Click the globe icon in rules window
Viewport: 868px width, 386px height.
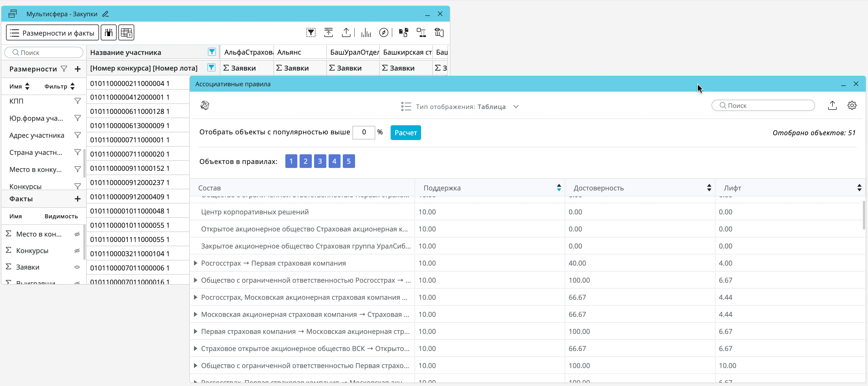click(x=205, y=106)
